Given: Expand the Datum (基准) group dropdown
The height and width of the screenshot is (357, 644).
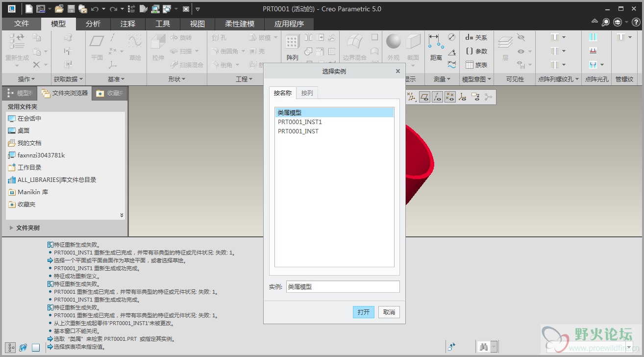Looking at the screenshot, I should (x=116, y=79).
